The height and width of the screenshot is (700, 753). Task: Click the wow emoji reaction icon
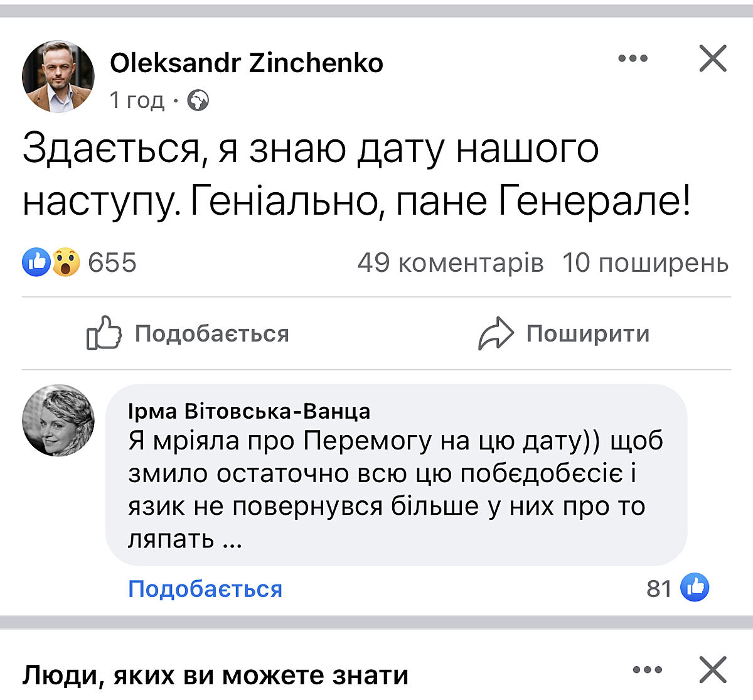66,262
